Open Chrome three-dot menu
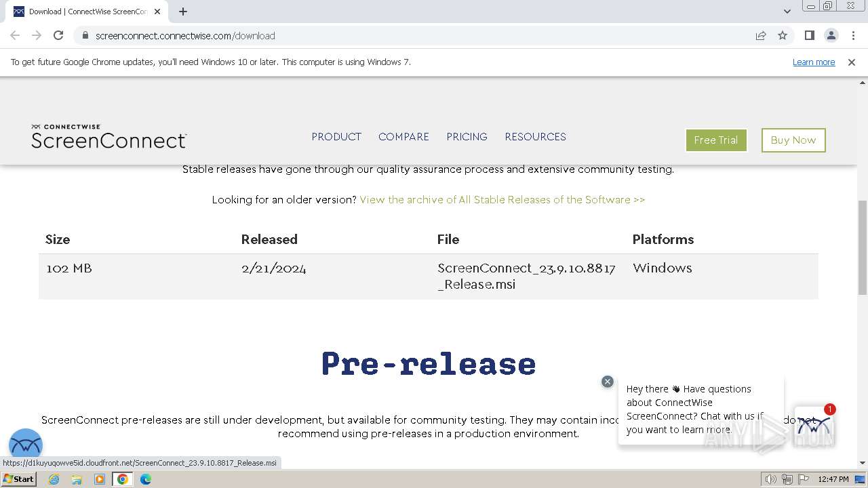868x488 pixels. [x=853, y=35]
